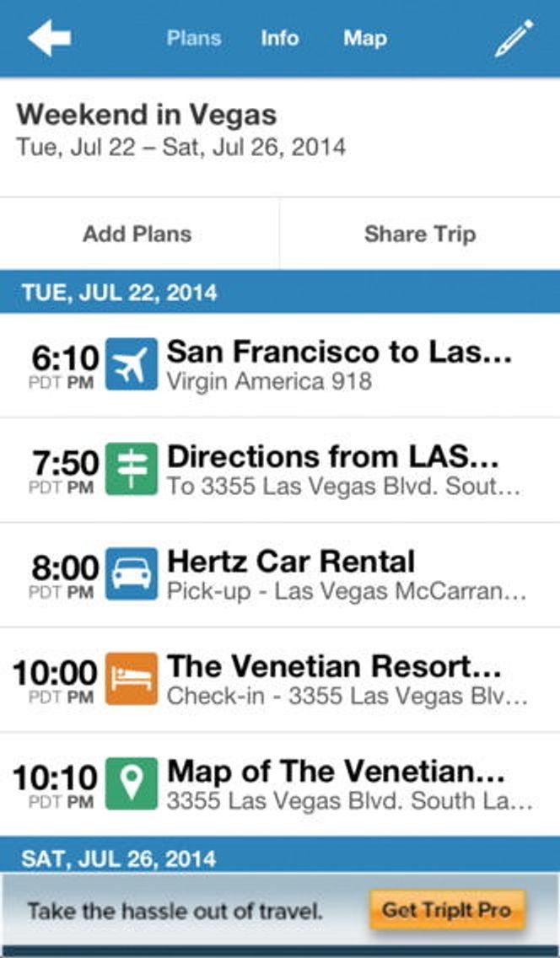Select the Weekend in Vegas trip title
560x958 pixels.
point(147,114)
